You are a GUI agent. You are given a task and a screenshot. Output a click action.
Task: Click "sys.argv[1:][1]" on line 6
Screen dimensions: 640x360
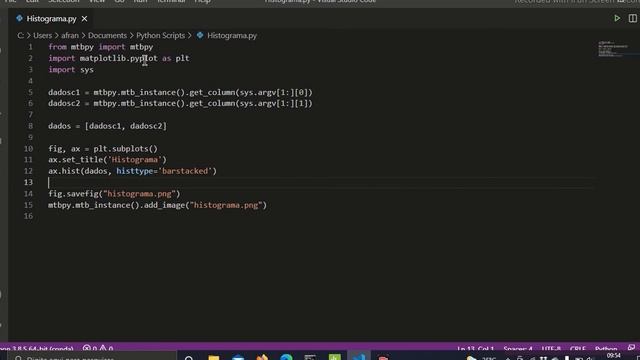click(x=273, y=103)
